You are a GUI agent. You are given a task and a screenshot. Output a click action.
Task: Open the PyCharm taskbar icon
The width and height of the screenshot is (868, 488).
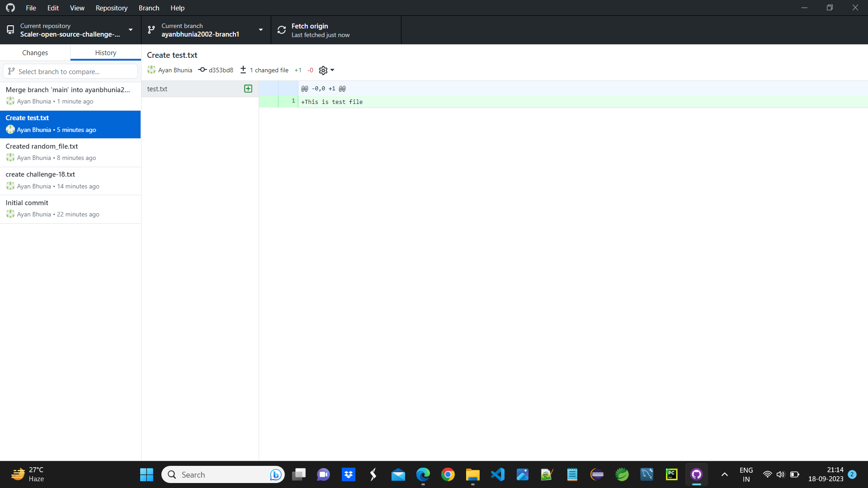[672, 474]
